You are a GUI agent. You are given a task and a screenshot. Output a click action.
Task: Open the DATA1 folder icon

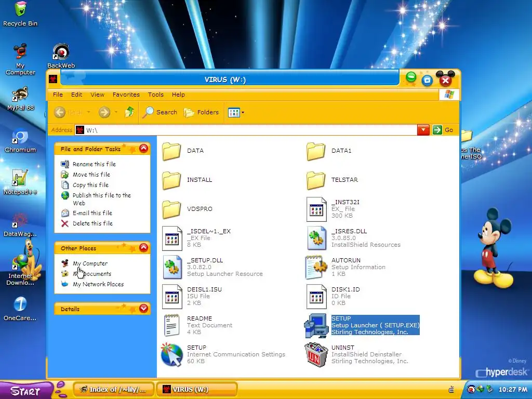pos(316,151)
